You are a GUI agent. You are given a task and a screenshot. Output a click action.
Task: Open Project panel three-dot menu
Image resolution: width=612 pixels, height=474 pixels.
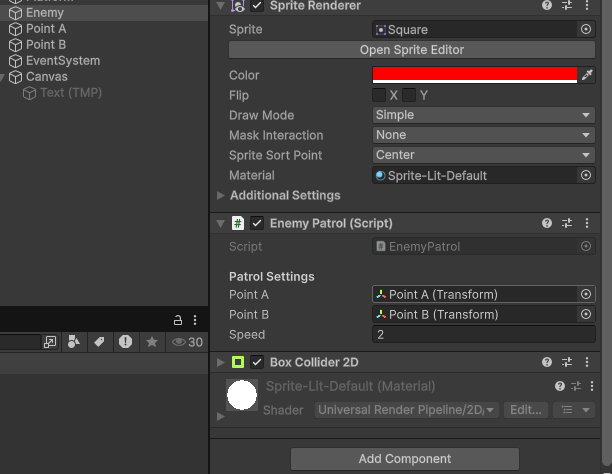(x=195, y=320)
